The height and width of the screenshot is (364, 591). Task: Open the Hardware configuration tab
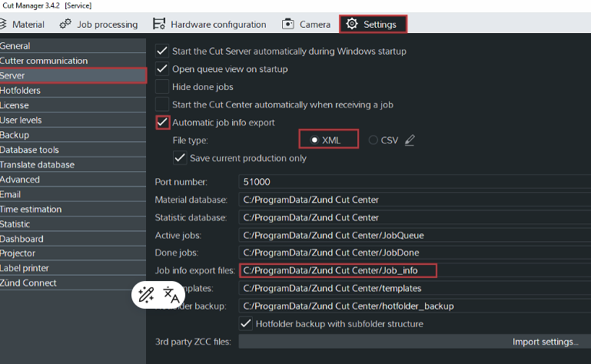pyautogui.click(x=210, y=24)
